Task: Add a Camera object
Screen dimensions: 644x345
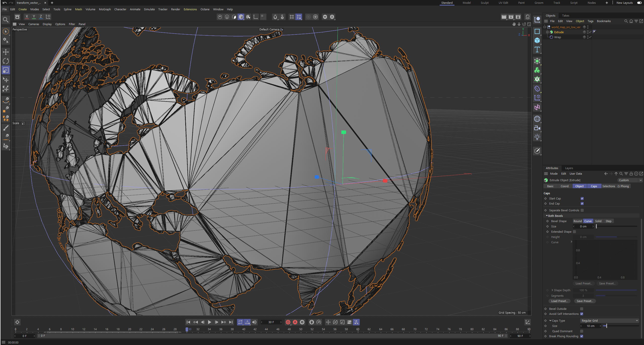Action: (x=537, y=128)
